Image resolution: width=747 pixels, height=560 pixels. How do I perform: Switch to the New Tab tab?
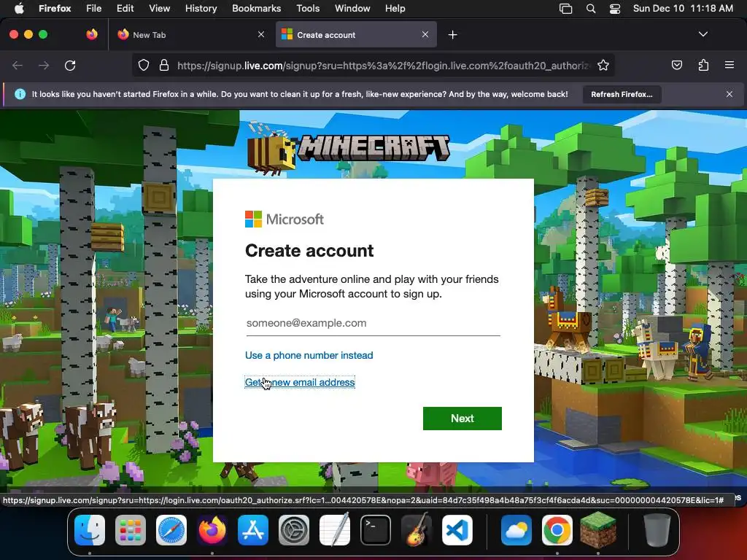[190, 35]
